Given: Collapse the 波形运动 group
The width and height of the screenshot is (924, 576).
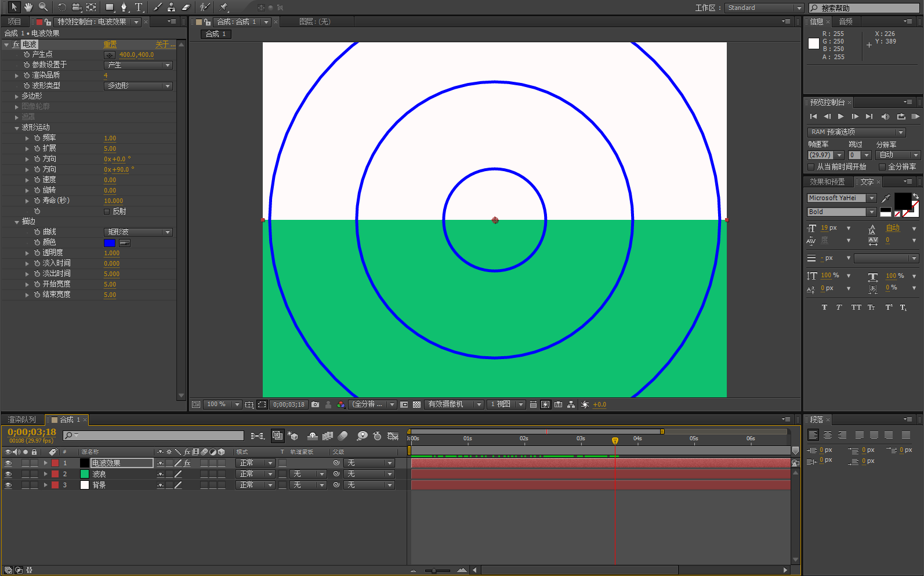Looking at the screenshot, I should [17, 128].
